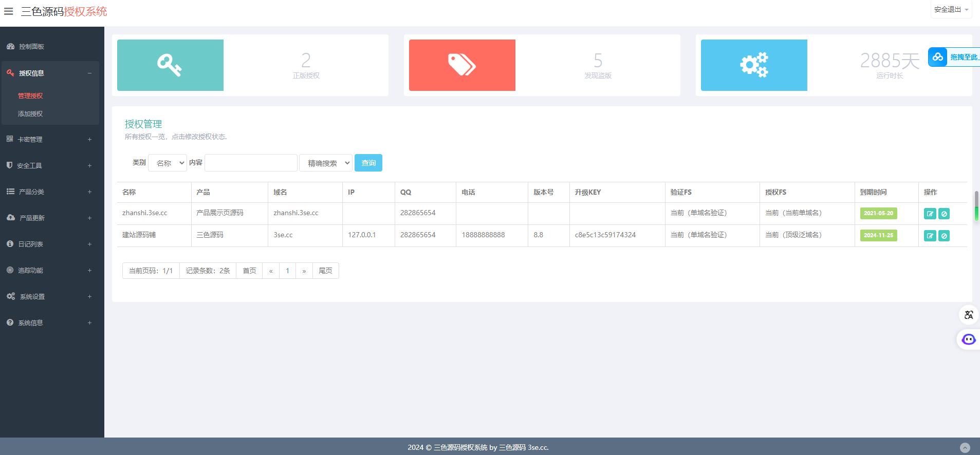
Task: Click the 日记列表 info icon
Action: click(x=10, y=243)
